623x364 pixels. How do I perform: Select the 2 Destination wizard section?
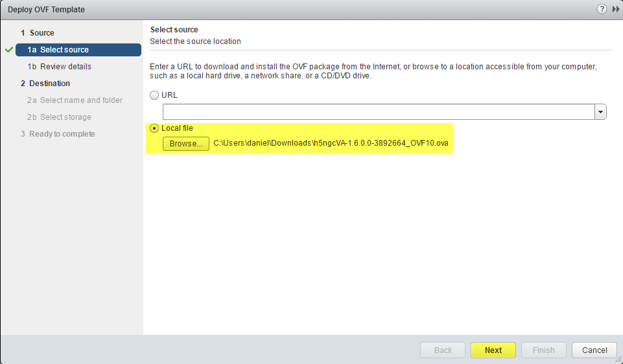(45, 84)
